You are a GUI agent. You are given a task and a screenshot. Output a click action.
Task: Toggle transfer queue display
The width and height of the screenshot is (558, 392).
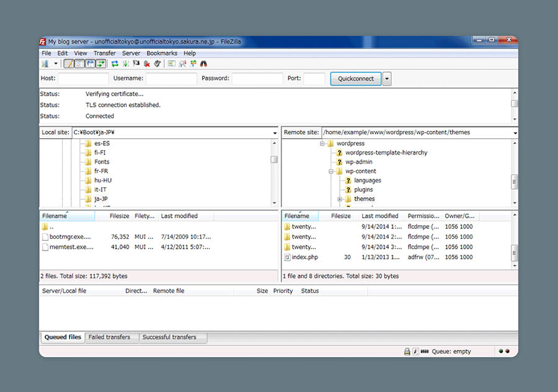coord(100,64)
